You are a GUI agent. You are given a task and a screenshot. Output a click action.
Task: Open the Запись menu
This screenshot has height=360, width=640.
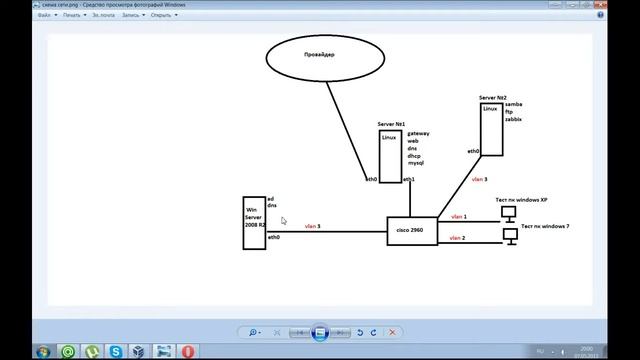pos(133,15)
